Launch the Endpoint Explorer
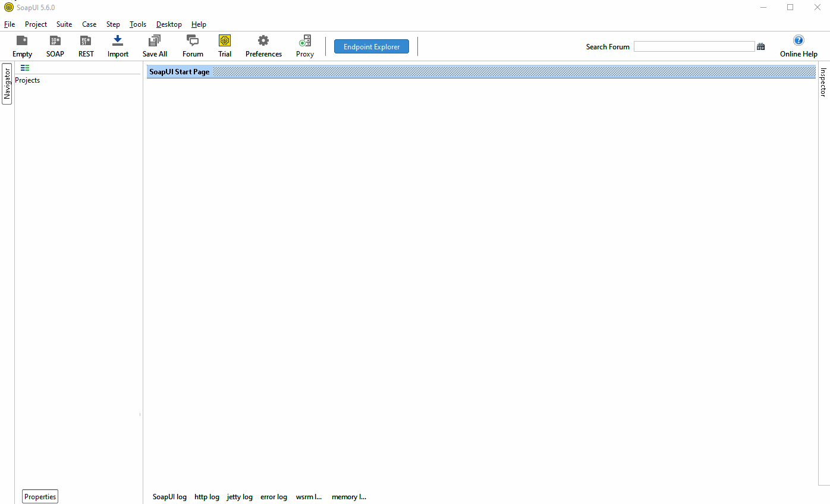This screenshot has height=504, width=830. tap(372, 46)
